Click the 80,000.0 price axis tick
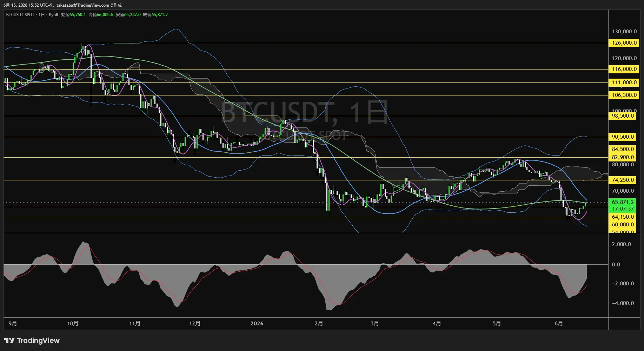This screenshot has width=644, height=351. 623,165
